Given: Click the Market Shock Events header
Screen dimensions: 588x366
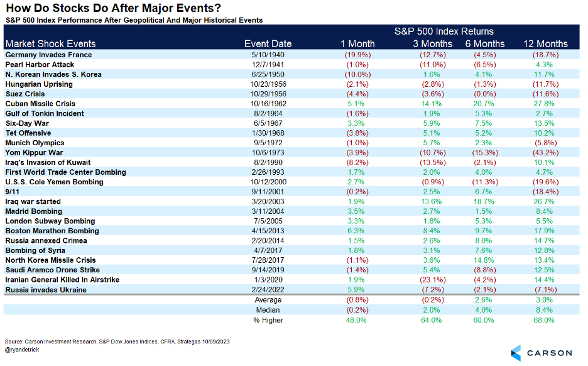Looking at the screenshot, I should [x=50, y=44].
